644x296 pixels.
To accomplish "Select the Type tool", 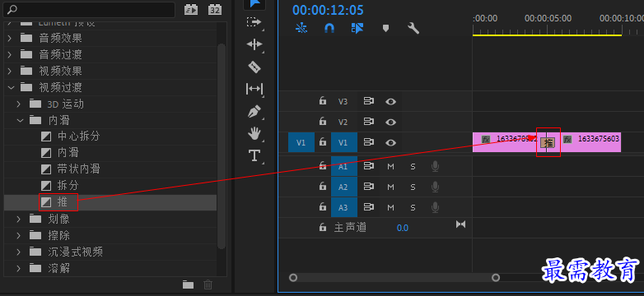I will pos(254,155).
